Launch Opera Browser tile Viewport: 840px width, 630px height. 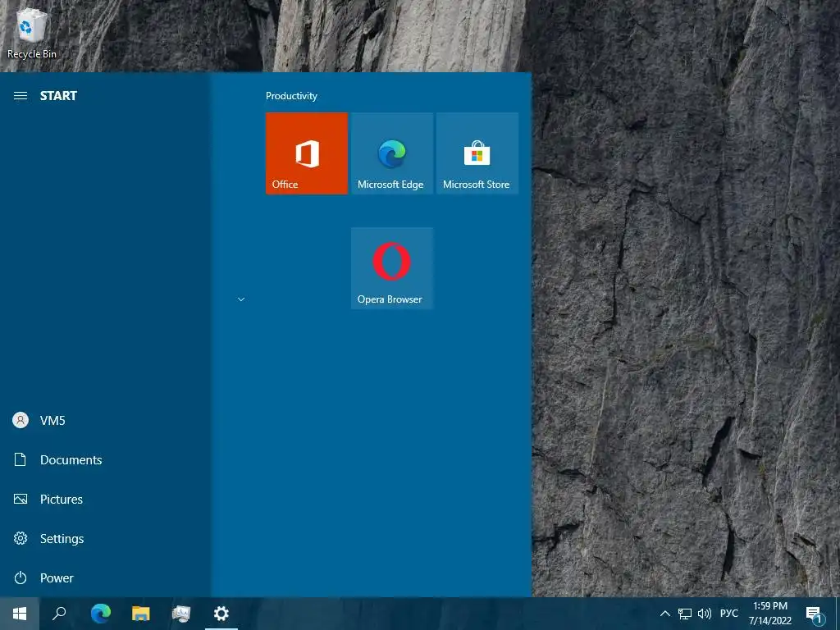pos(391,268)
